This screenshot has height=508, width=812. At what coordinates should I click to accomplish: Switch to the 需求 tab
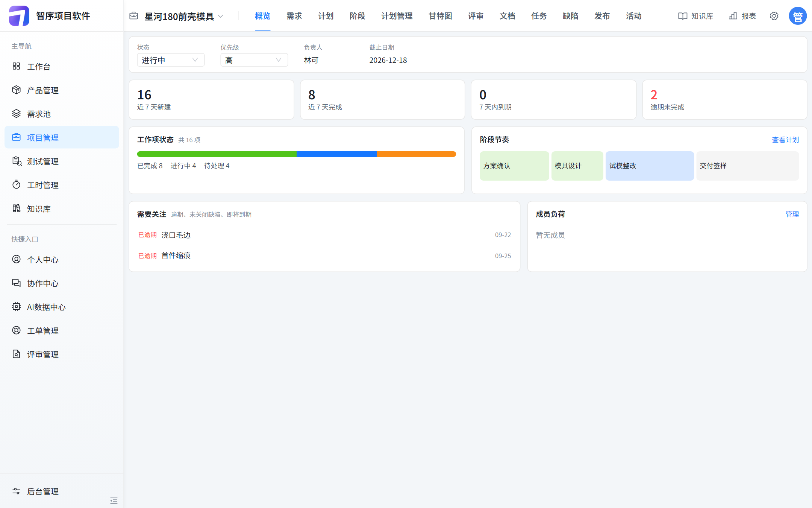pyautogui.click(x=294, y=16)
